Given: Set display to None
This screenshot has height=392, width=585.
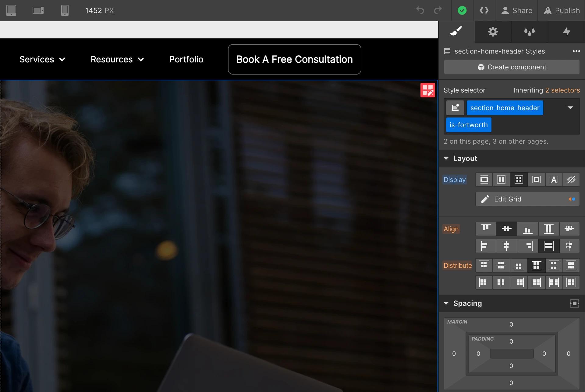Looking at the screenshot, I should coord(571,180).
